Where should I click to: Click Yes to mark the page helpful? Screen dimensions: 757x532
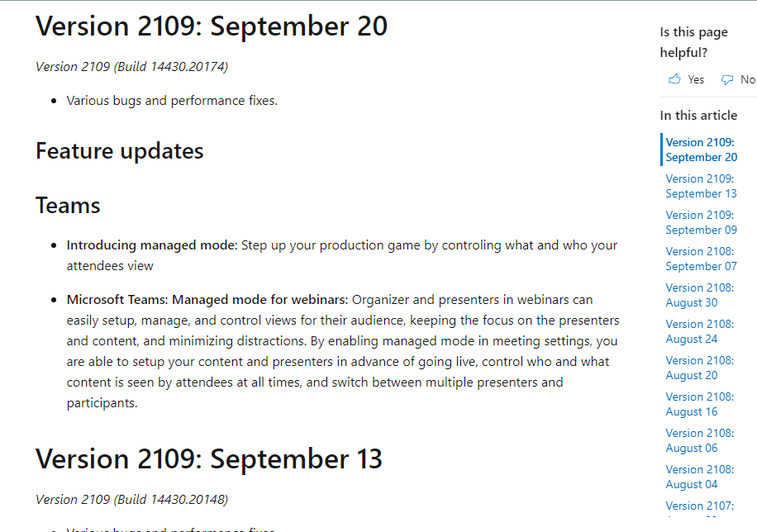(x=695, y=78)
